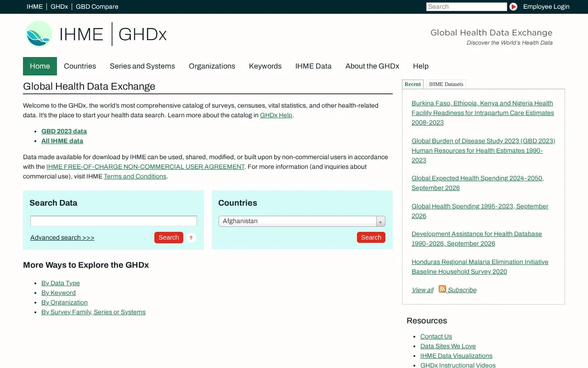Screen dimensions: 588x368
Task: Open By Survey Family, Series or Systems
Action: (x=93, y=312)
